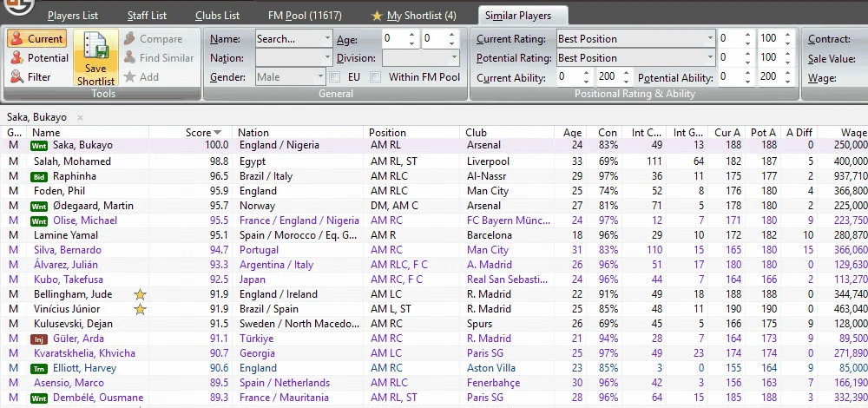
Task: Click the Wnt badge beside Ødegaard, Martin
Action: [39, 206]
